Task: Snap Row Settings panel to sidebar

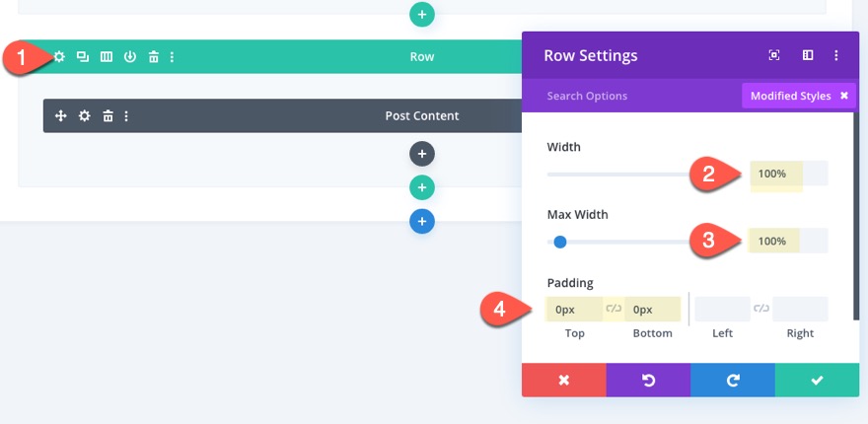Action: pos(807,55)
